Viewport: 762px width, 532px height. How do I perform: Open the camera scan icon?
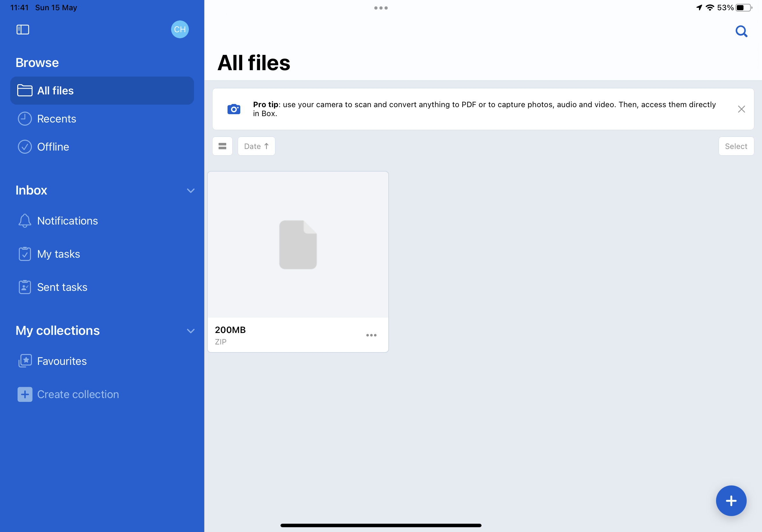(x=234, y=109)
